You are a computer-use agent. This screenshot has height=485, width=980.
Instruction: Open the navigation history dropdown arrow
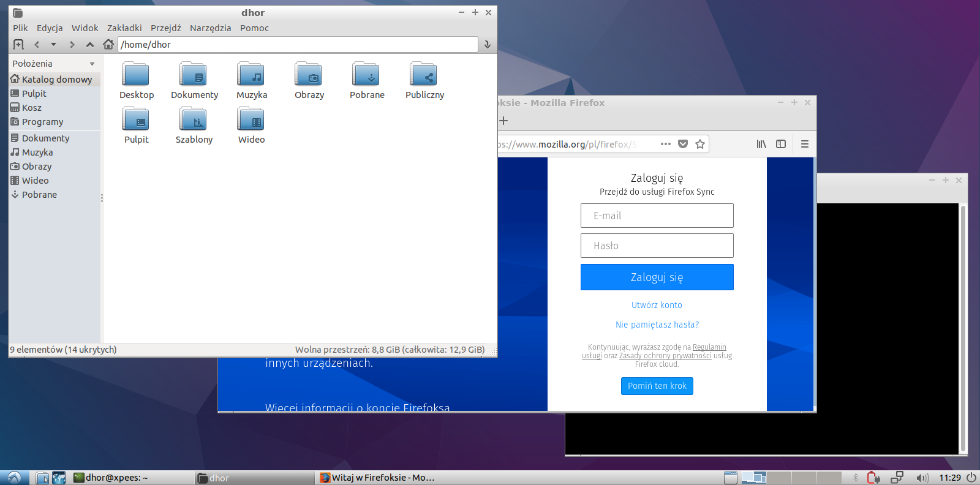click(53, 44)
